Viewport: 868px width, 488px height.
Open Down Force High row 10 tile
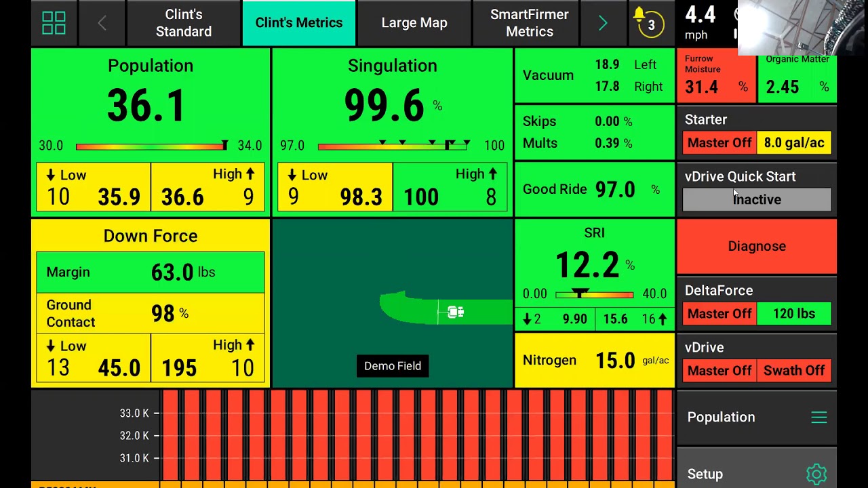pyautogui.click(x=208, y=358)
